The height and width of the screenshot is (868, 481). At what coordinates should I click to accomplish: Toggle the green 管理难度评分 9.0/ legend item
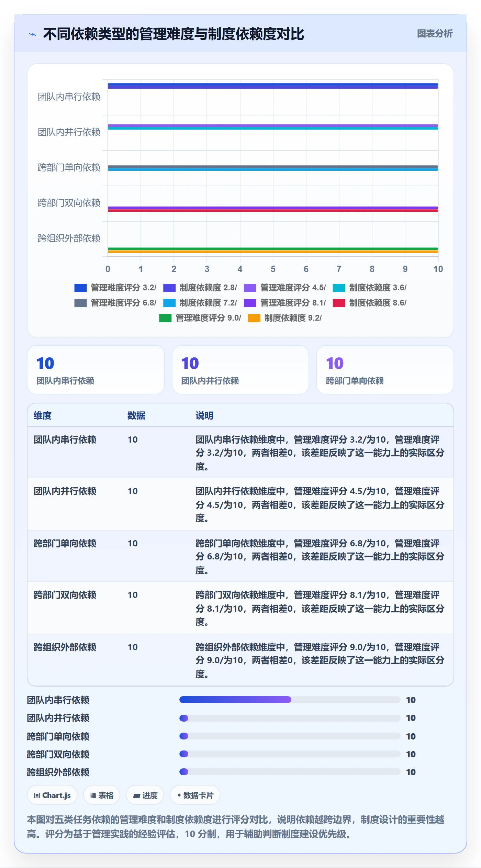[200, 318]
